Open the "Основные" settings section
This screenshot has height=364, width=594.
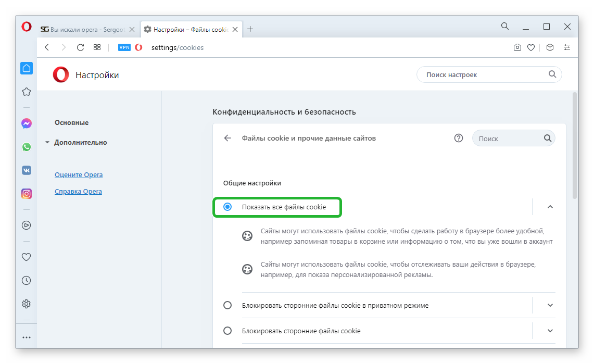coord(71,122)
